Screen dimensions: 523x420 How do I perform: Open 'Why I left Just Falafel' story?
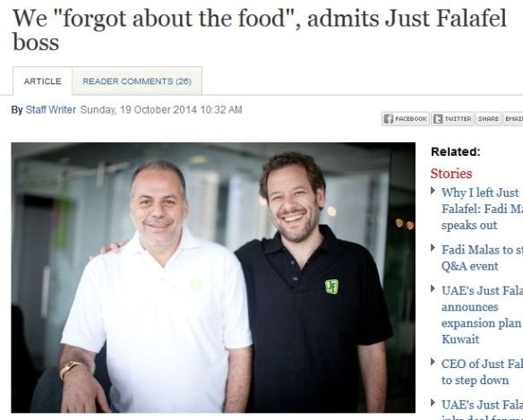coord(482,209)
